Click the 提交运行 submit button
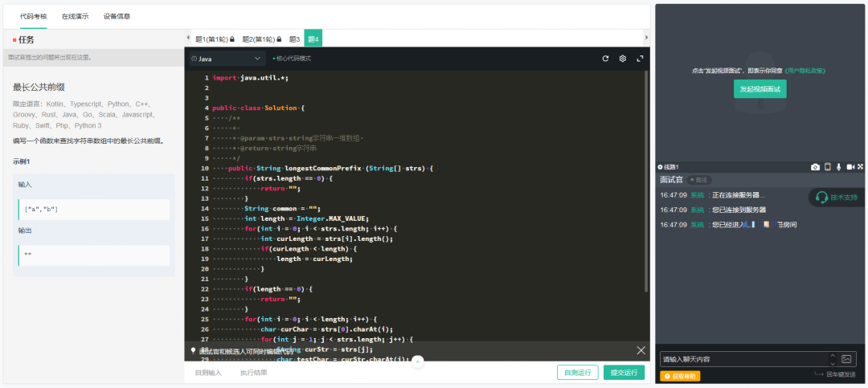Image resolution: width=868 pixels, height=388 pixels. [x=624, y=373]
